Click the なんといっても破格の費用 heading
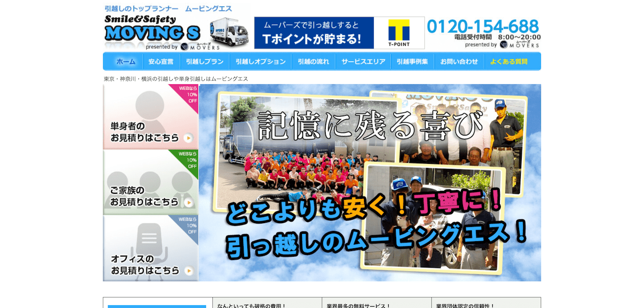This screenshot has height=308, width=644. [252, 306]
